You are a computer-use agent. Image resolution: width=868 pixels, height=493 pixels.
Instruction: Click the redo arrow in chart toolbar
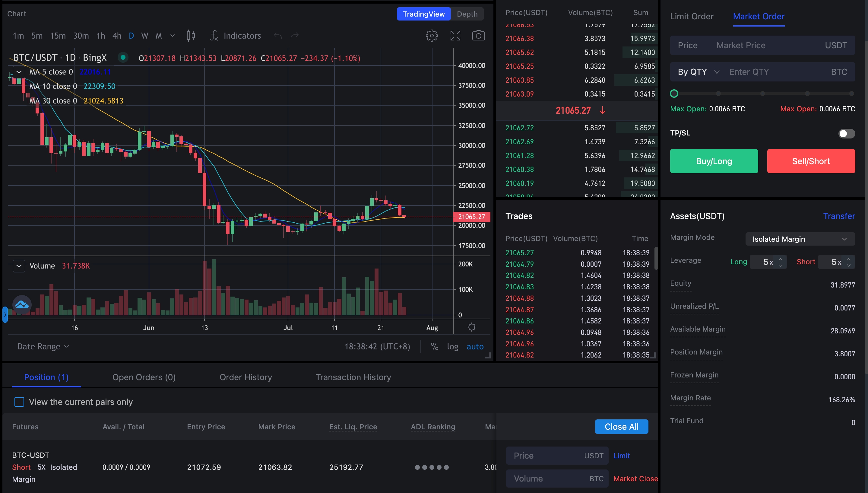(294, 36)
